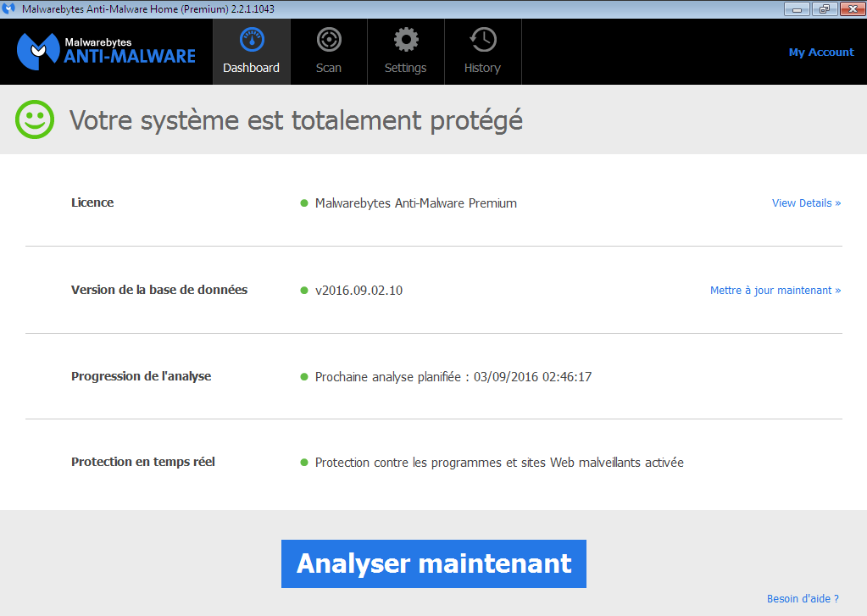Open the Dashboard tab

(x=252, y=52)
